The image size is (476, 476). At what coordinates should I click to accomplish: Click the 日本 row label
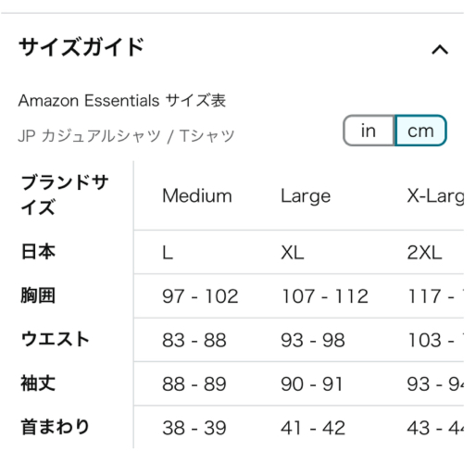tap(38, 252)
